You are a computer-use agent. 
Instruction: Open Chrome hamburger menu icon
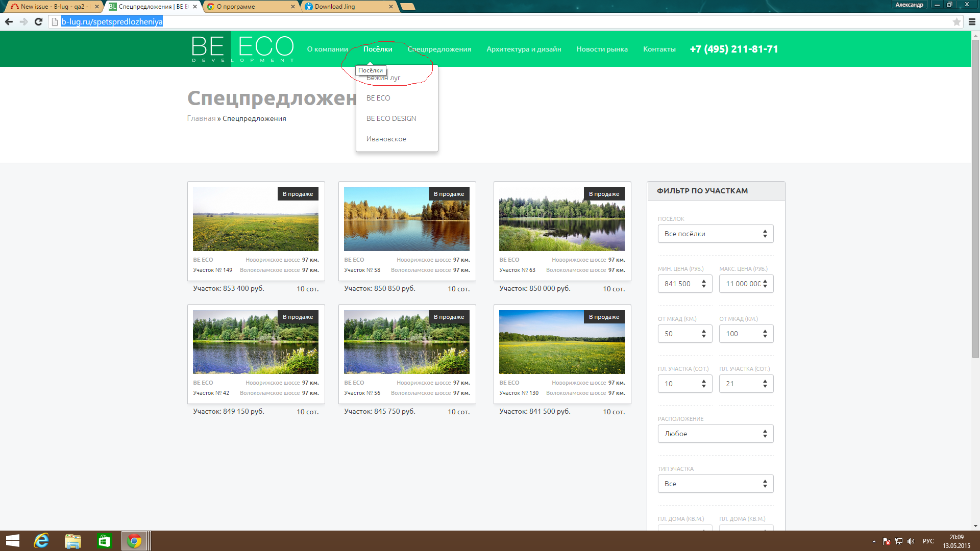[972, 21]
